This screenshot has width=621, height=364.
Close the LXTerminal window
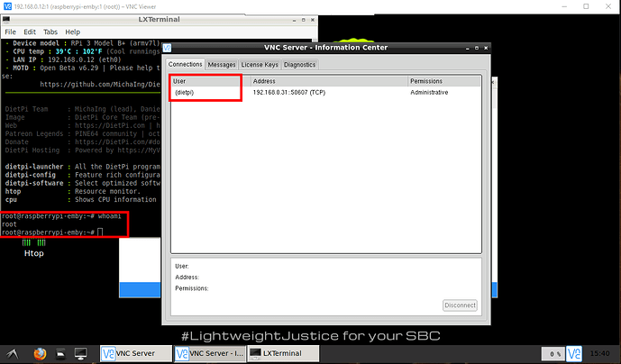coord(313,20)
